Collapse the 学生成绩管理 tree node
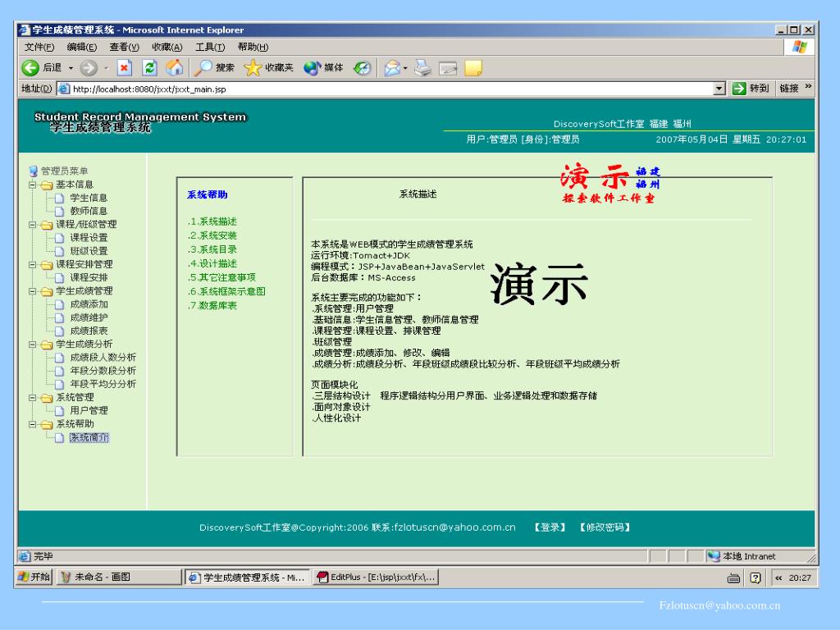Screen dimensions: 840x630 point(33,291)
